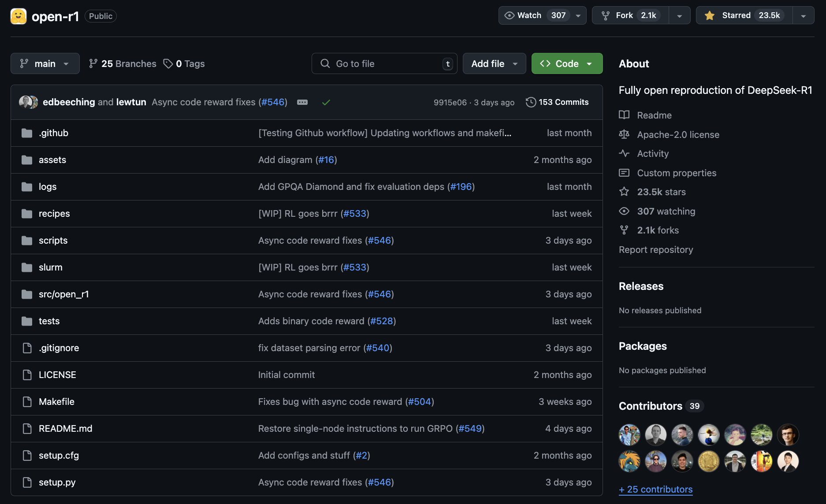
Task: Open the Watch dropdown caret
Action: tap(578, 16)
